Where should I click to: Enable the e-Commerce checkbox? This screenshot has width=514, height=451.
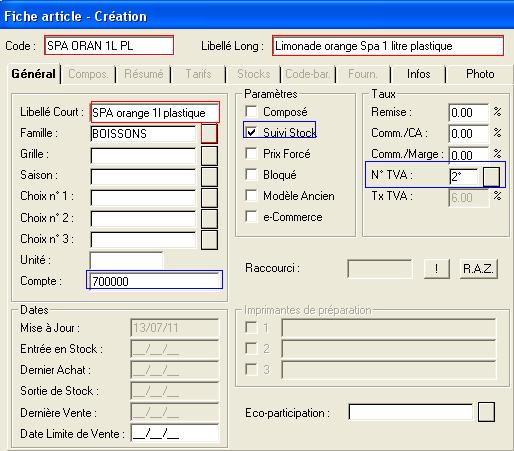(251, 216)
